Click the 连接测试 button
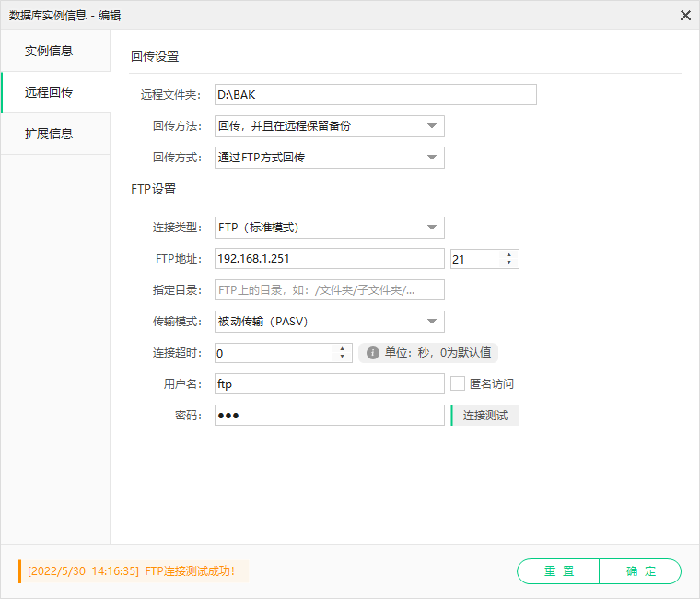700x599 pixels. tap(485, 416)
